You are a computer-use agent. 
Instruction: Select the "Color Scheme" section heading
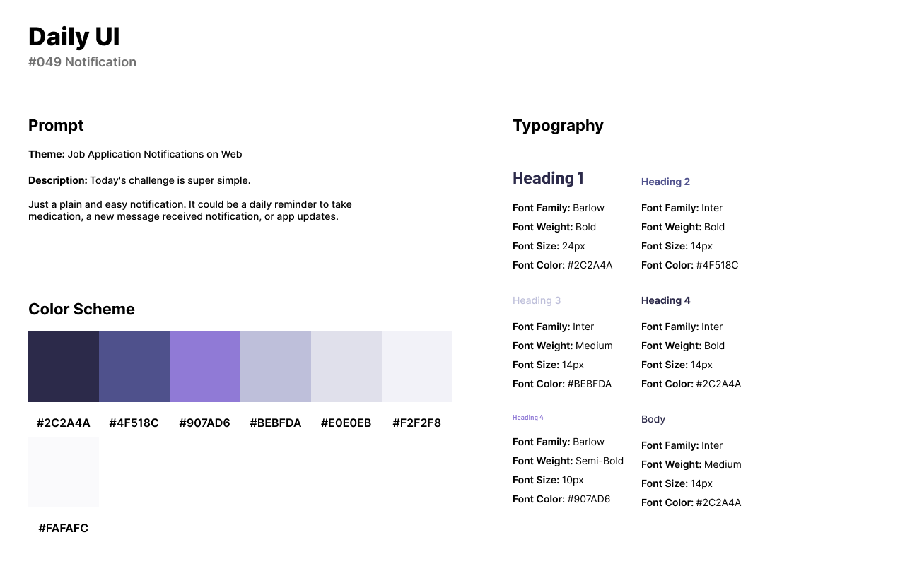[x=81, y=310]
